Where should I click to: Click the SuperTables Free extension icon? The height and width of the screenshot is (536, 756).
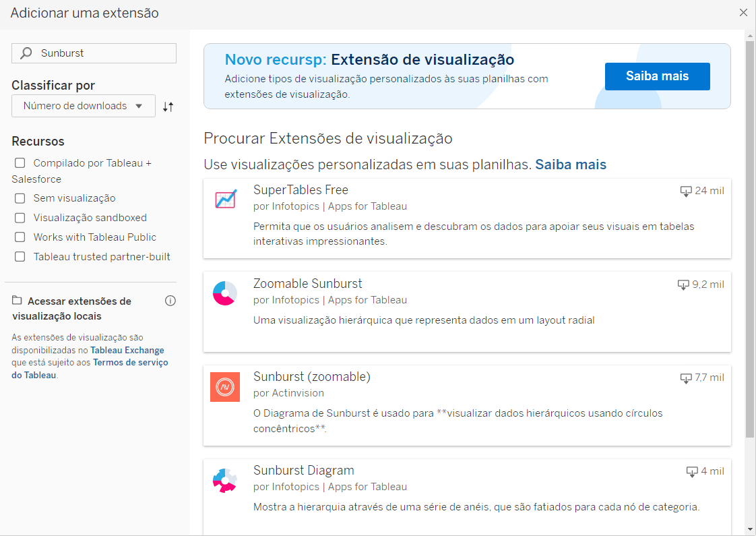point(225,200)
